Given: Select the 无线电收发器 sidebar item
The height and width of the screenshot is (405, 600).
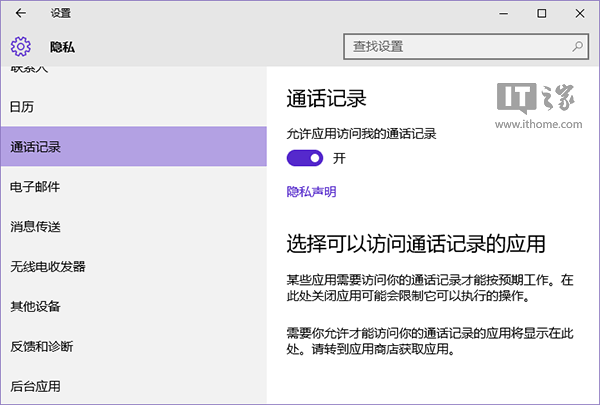Looking at the screenshot, I should point(48,266).
